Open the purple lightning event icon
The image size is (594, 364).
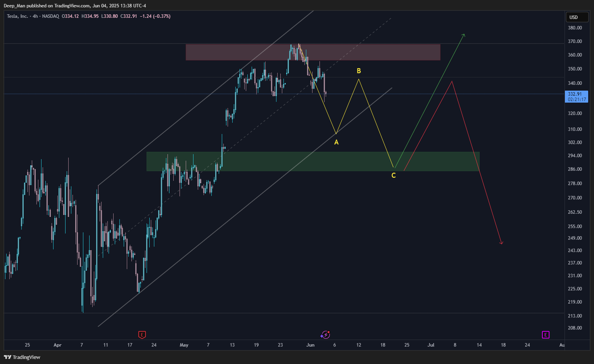[325, 335]
